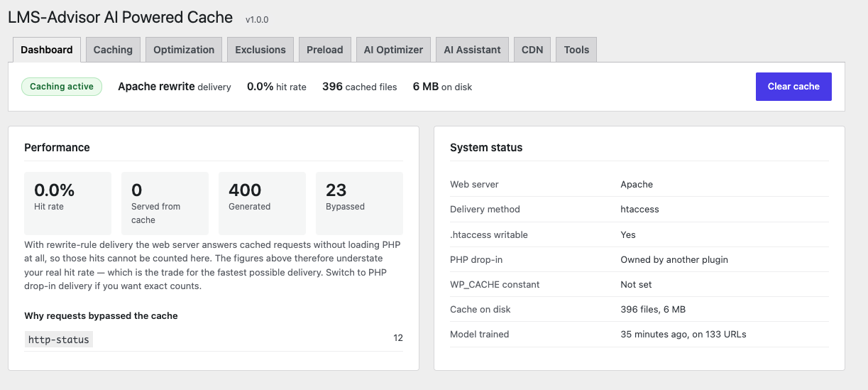The image size is (868, 390).
Task: Click the Why requests bypassed the cache heading
Action: click(x=101, y=315)
